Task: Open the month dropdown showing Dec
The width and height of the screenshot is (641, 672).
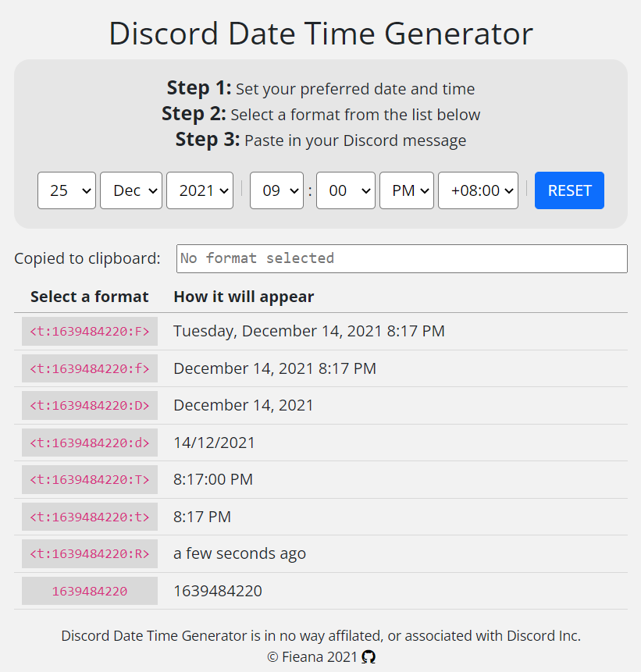Action: pyautogui.click(x=130, y=190)
